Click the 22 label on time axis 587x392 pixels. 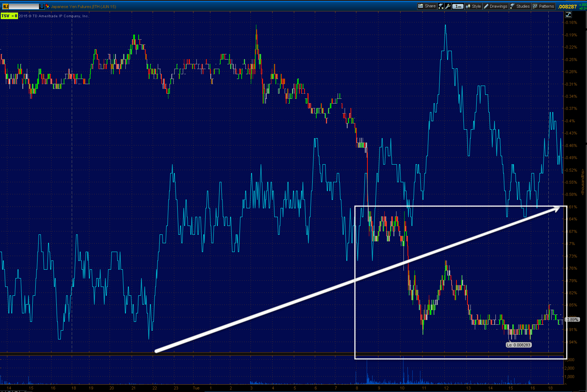(x=155, y=388)
